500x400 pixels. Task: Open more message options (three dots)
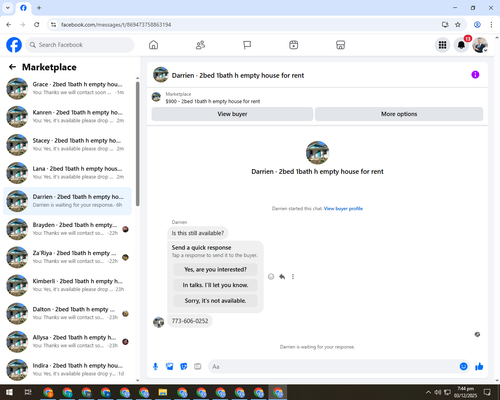click(293, 276)
